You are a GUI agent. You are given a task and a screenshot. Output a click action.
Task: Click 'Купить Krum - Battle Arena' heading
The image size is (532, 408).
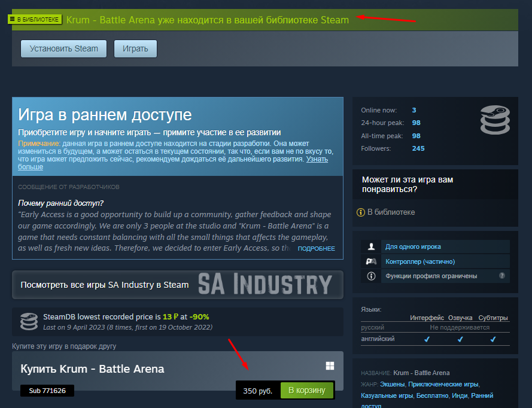[92, 369]
